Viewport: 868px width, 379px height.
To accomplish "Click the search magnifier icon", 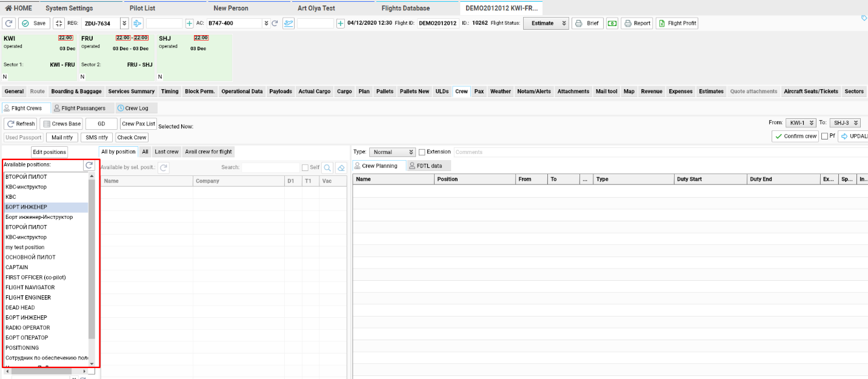I will coord(327,167).
